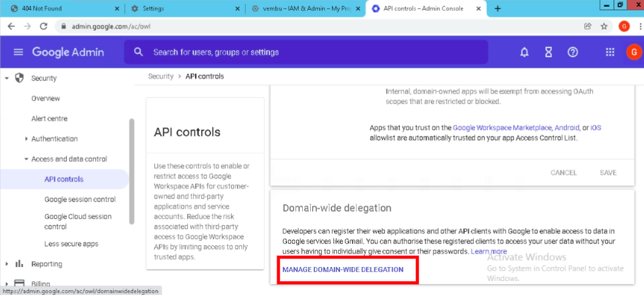644x295 pixels.
Task: Open Google Workspace Marketplace link
Action: [503, 128]
